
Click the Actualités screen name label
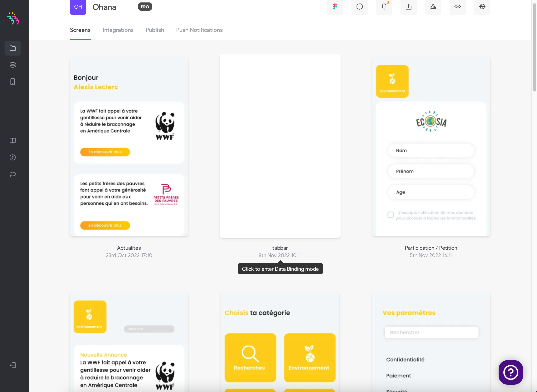click(129, 248)
